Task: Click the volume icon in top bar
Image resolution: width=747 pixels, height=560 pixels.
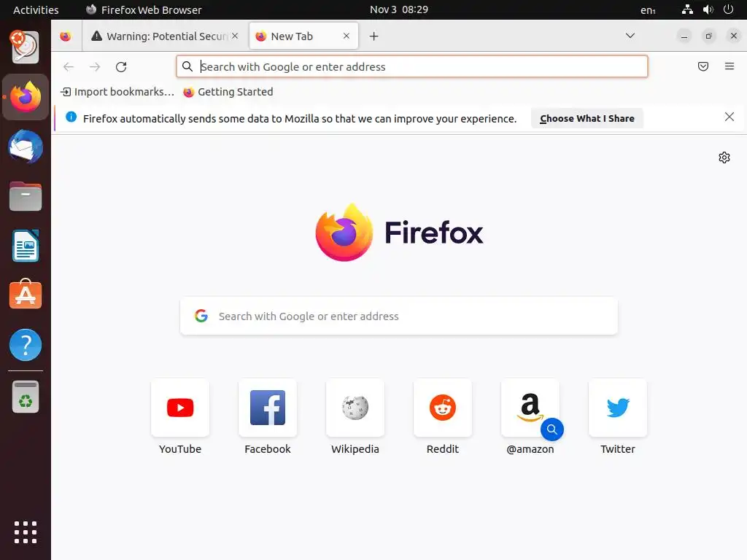Action: click(x=708, y=9)
